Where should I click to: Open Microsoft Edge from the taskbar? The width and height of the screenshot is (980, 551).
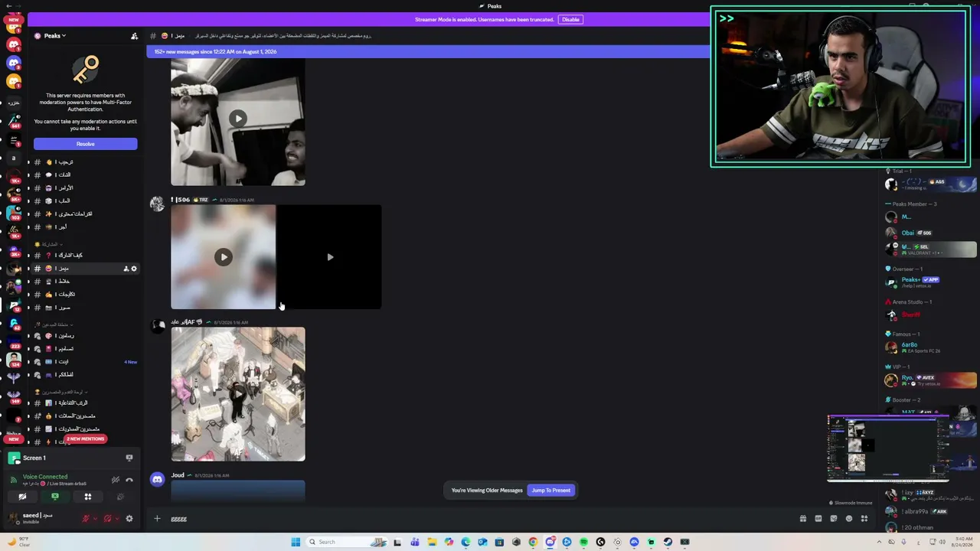point(465,542)
